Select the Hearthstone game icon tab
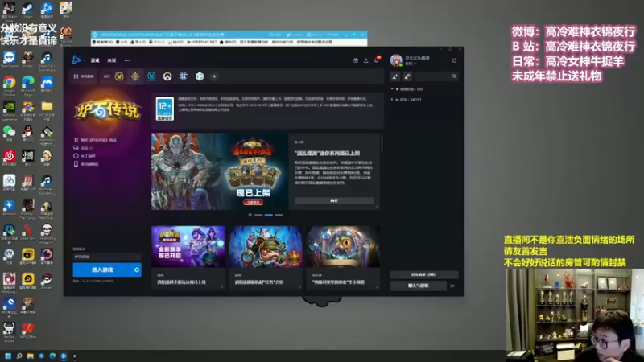The image size is (644, 362). (x=135, y=76)
